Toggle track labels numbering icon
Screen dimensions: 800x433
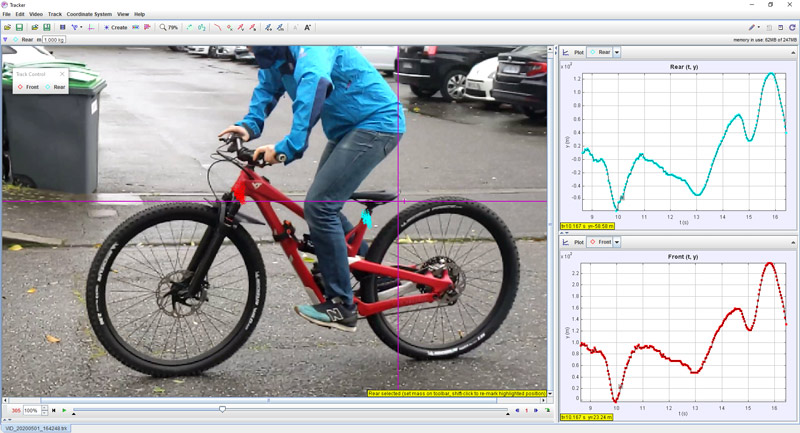(x=202, y=28)
